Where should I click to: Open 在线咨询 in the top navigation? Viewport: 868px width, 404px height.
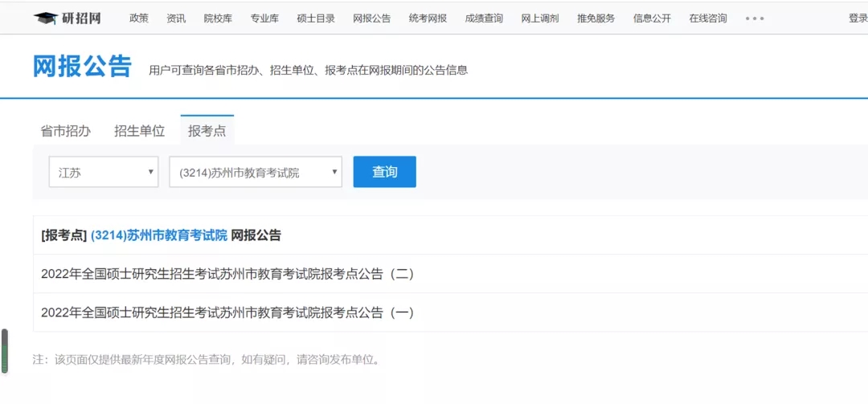tap(708, 18)
